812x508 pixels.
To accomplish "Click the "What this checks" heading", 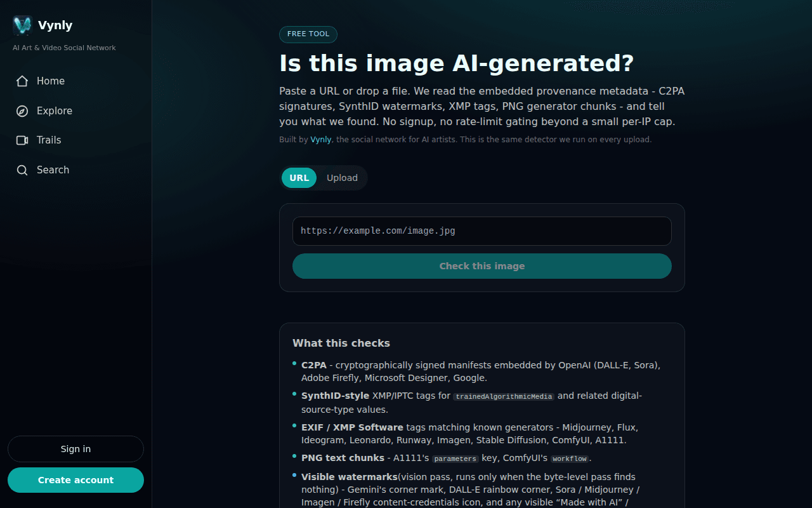I will (x=341, y=343).
